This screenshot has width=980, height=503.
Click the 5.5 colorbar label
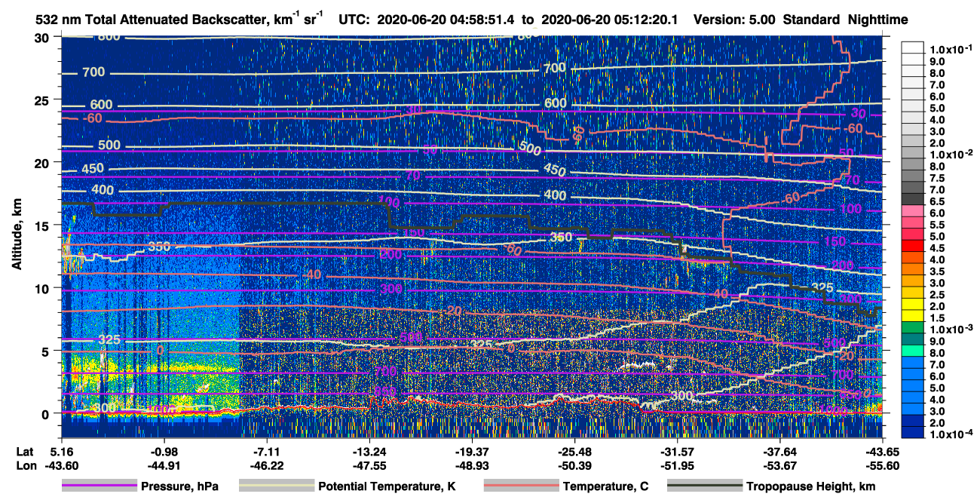tap(937, 225)
